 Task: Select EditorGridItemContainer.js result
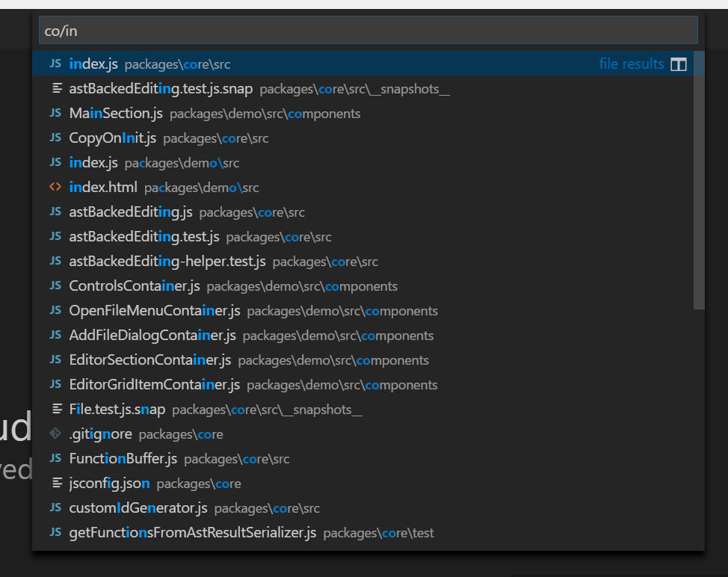(x=363, y=384)
